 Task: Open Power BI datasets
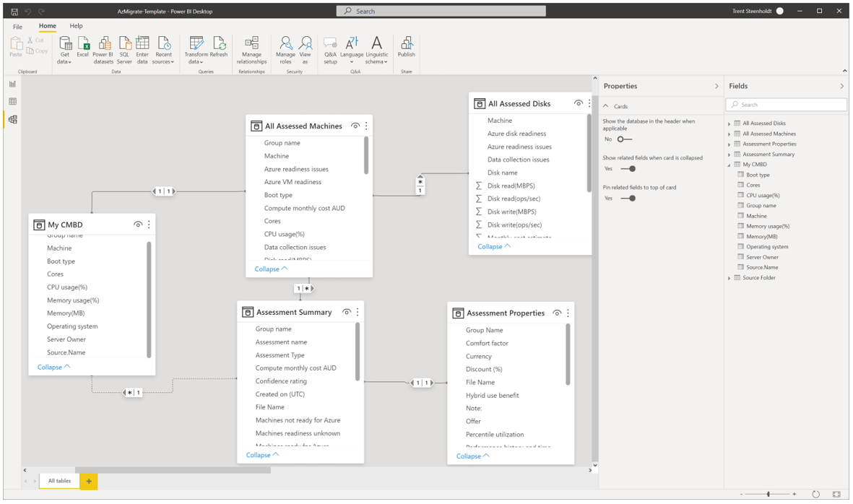pos(103,50)
